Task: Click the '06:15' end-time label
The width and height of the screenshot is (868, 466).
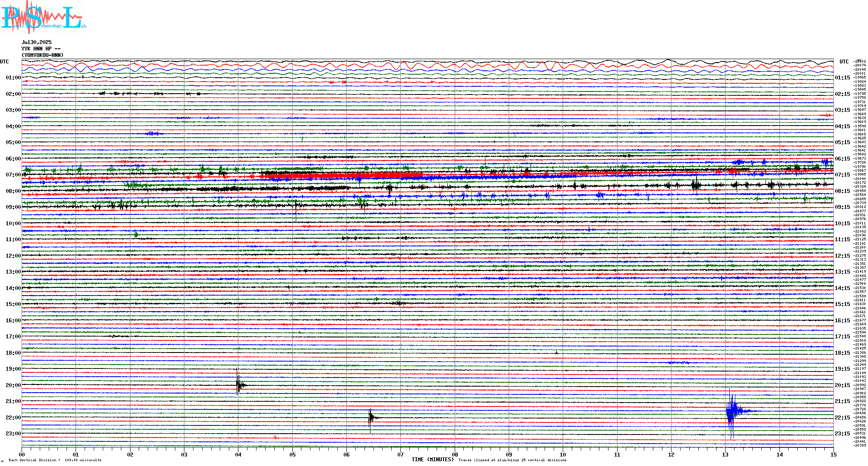Action: tap(843, 159)
